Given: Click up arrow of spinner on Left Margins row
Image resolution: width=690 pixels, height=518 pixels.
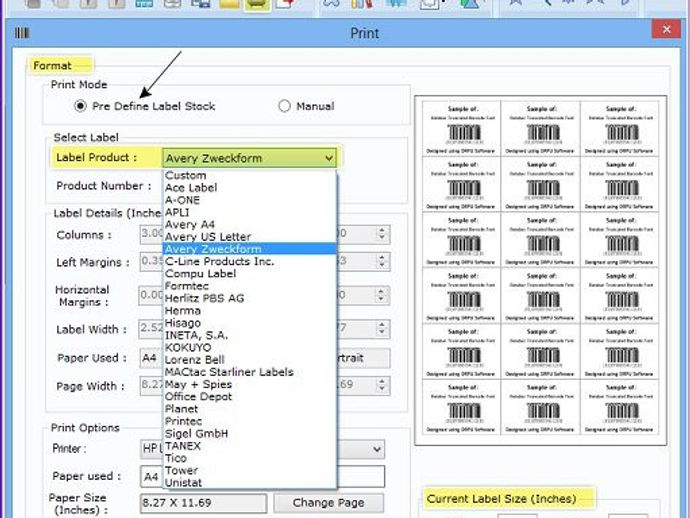Looking at the screenshot, I should (x=382, y=258).
